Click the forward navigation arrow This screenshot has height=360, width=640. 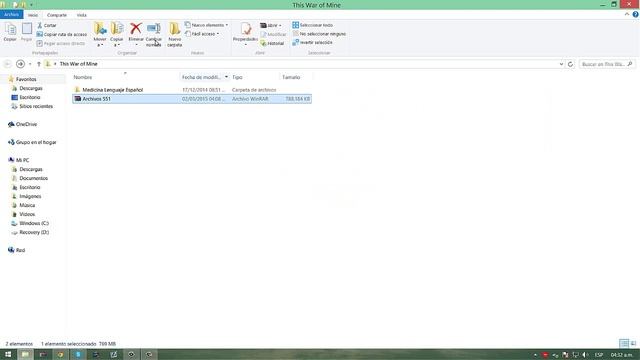[20, 64]
